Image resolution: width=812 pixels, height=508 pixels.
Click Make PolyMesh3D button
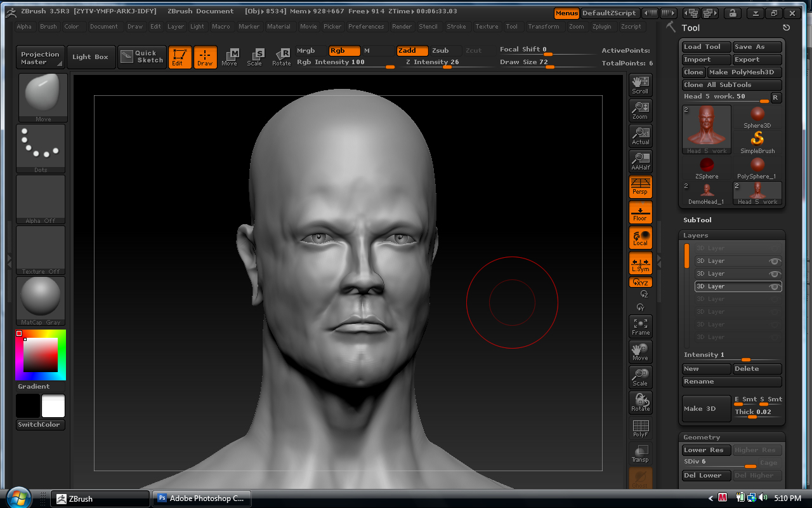pos(745,72)
